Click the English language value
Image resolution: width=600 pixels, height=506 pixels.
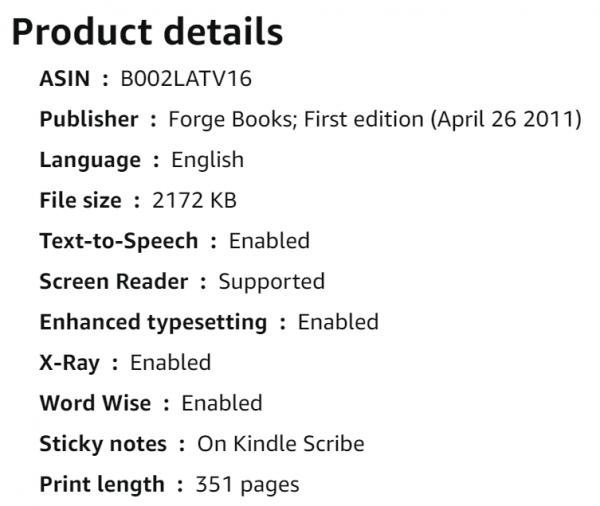(207, 160)
